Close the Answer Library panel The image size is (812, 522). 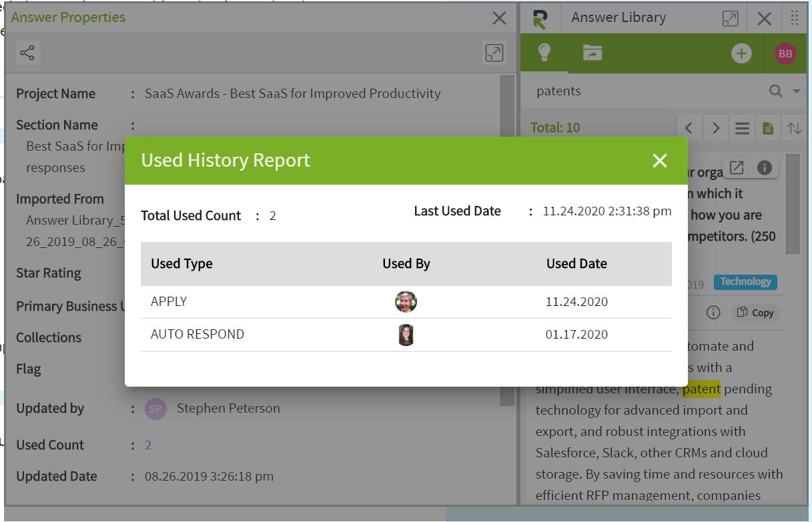765,19
